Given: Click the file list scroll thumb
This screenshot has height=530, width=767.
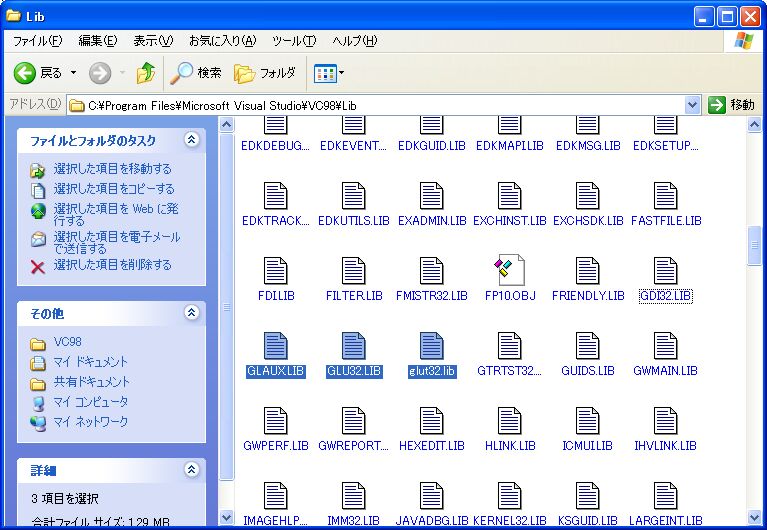Looking at the screenshot, I should [x=754, y=245].
